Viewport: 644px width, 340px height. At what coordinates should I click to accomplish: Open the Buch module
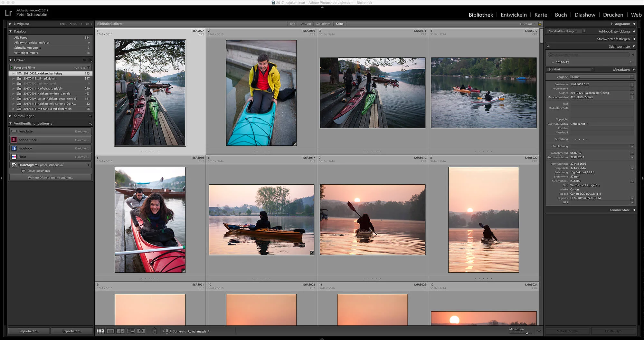click(561, 15)
